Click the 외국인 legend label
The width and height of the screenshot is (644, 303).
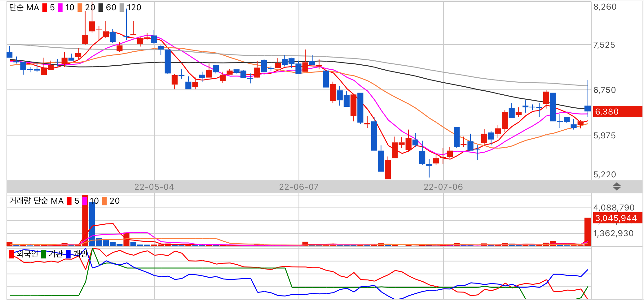coord(27,254)
